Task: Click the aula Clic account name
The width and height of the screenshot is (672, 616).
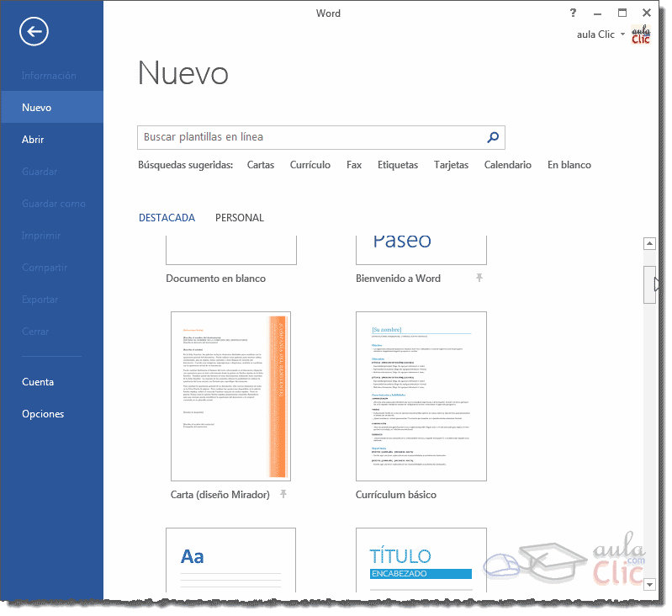Action: click(x=595, y=35)
